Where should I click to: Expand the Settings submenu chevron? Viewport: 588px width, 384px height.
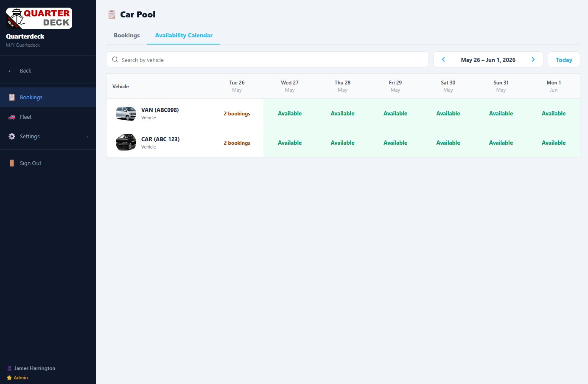tap(87, 137)
